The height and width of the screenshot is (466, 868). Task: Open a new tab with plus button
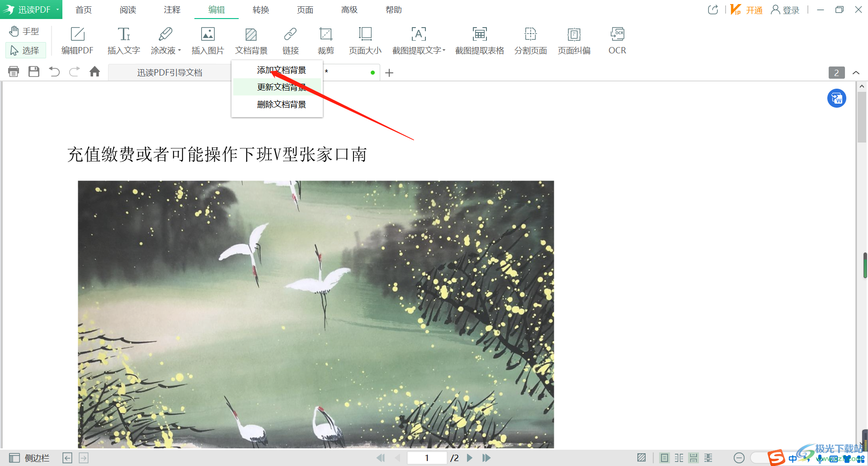click(389, 72)
